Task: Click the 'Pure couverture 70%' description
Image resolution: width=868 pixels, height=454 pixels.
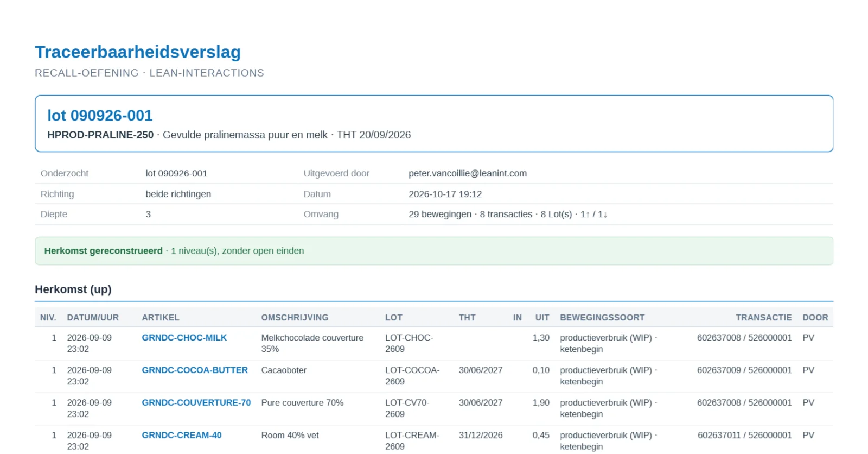Action: (302, 403)
